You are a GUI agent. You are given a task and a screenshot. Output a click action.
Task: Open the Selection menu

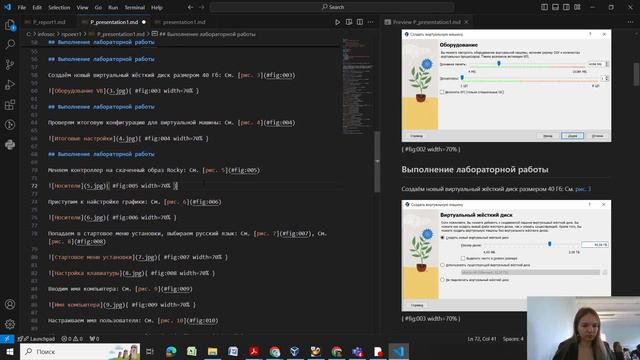pos(59,7)
